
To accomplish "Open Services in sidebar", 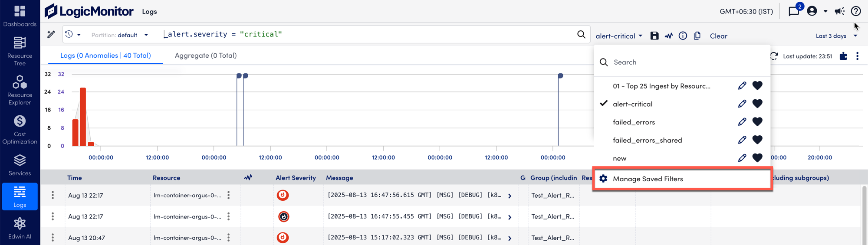I will tap(20, 165).
